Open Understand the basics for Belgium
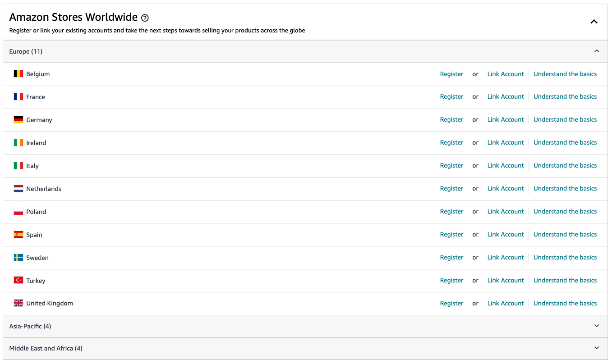 (565, 74)
